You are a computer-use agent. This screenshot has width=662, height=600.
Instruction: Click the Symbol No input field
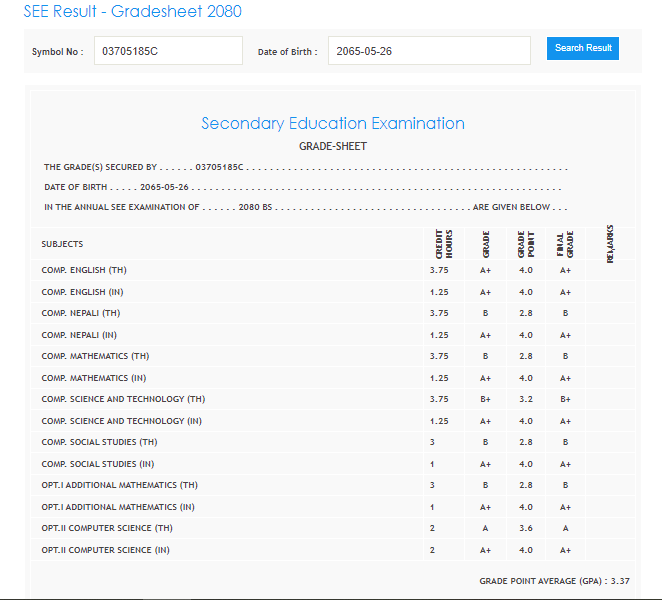pos(168,51)
